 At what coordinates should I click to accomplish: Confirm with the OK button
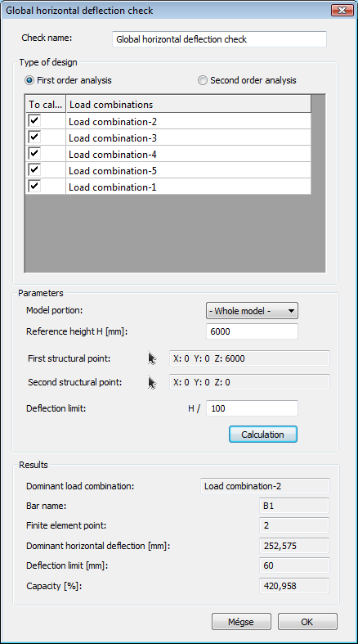point(307,622)
